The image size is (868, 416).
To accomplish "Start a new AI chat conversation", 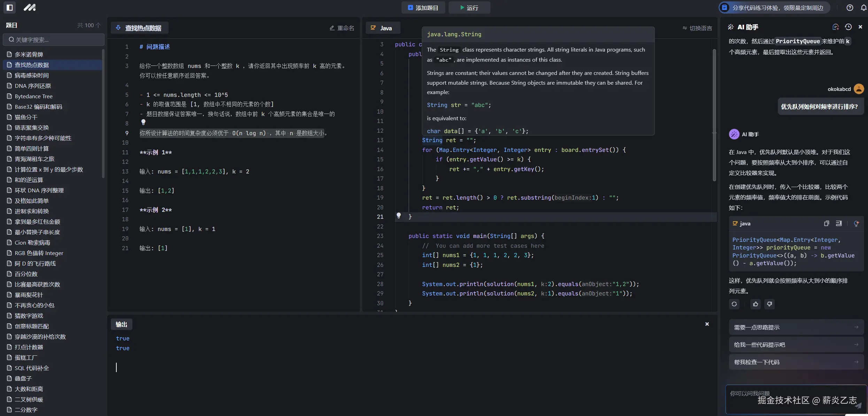I will pyautogui.click(x=835, y=27).
